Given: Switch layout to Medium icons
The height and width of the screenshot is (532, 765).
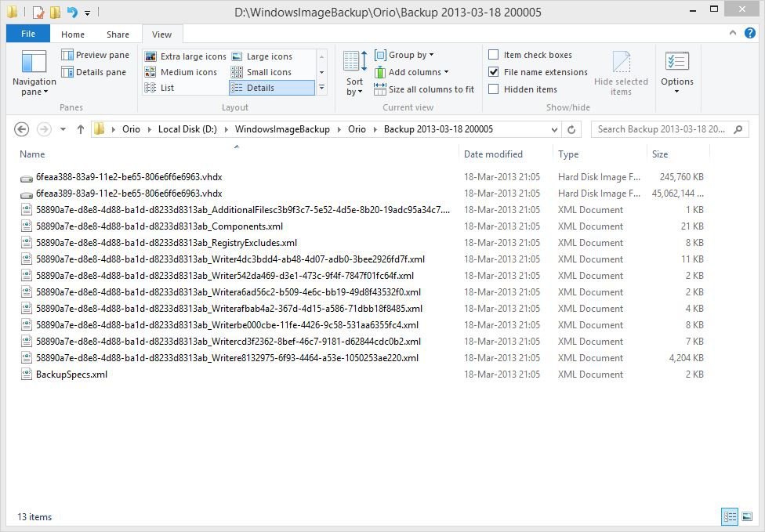Looking at the screenshot, I should 181,72.
